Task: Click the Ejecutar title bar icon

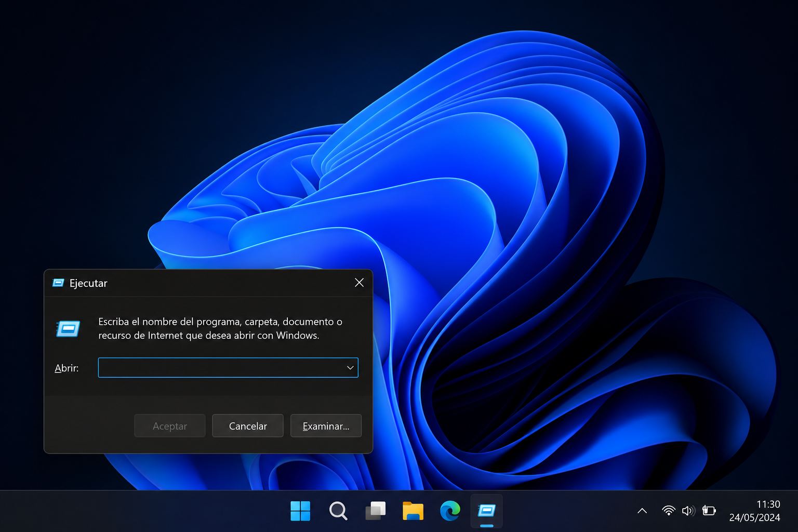Action: (58, 283)
